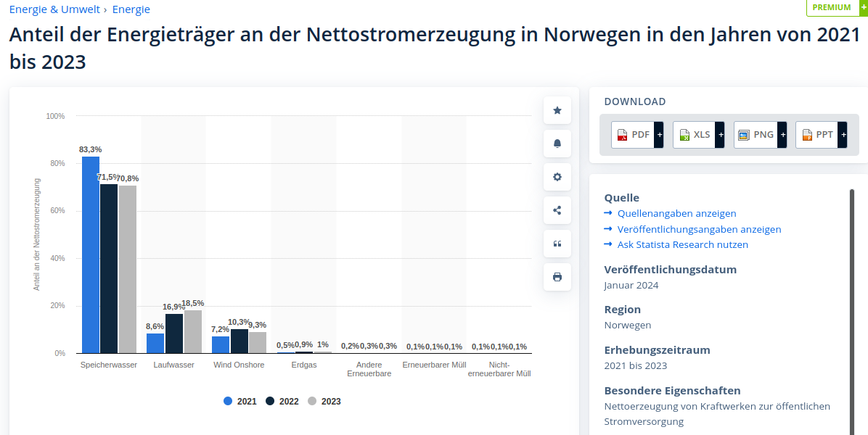Click the print icon
The image size is (868, 435).
pos(557,277)
